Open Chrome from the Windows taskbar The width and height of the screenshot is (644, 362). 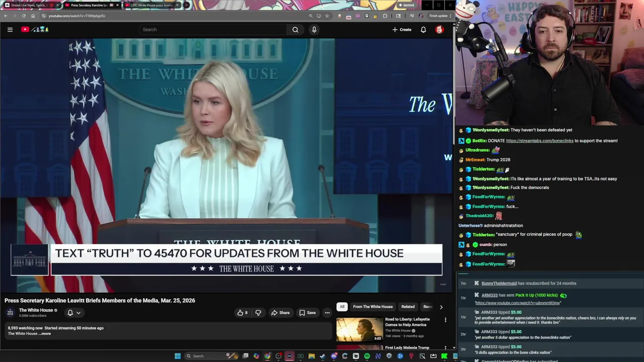(267, 356)
